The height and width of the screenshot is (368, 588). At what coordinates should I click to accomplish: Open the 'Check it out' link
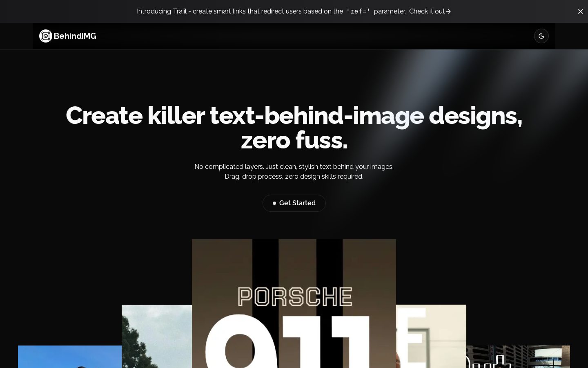pos(430,11)
